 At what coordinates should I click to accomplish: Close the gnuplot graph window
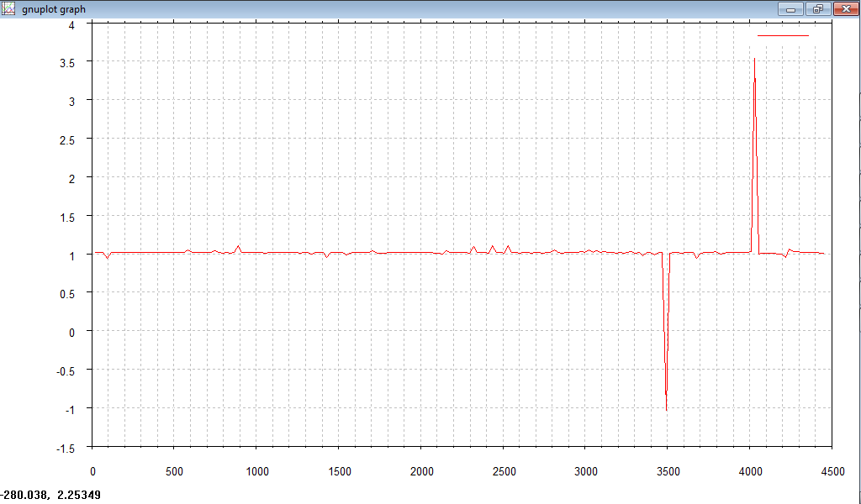[x=846, y=8]
